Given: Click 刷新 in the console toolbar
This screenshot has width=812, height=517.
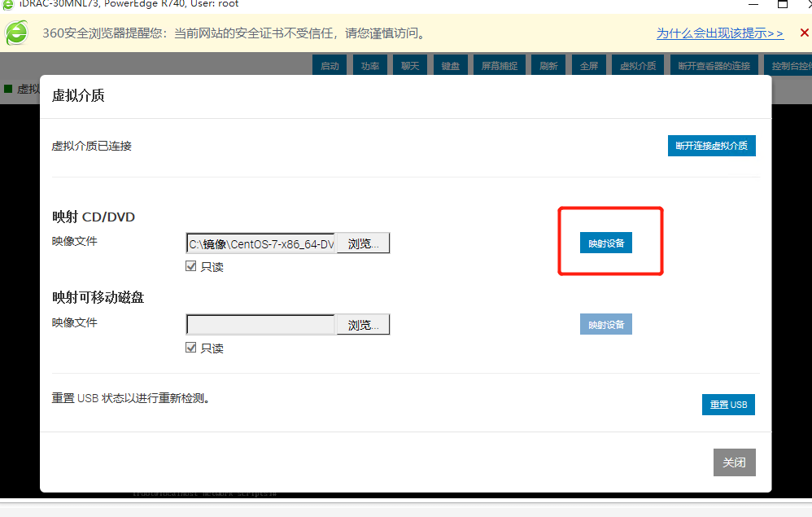Looking at the screenshot, I should pos(548,66).
